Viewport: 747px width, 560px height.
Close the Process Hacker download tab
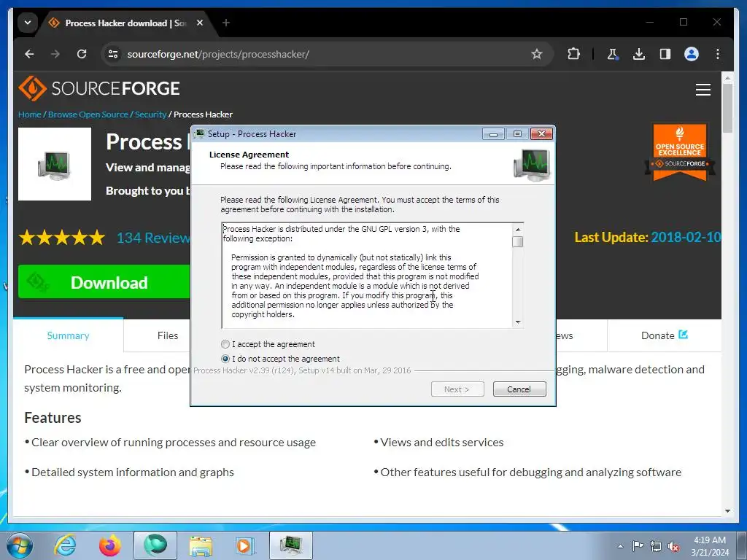pos(200,23)
